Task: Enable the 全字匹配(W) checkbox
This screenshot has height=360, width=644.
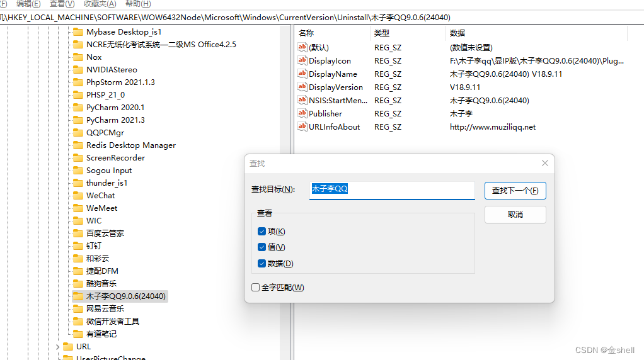Action: (255, 288)
